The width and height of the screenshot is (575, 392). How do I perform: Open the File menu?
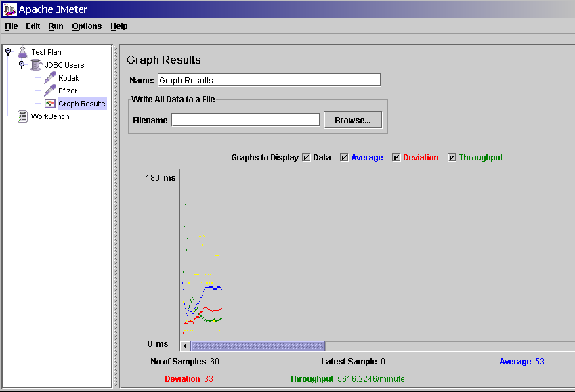[12, 26]
